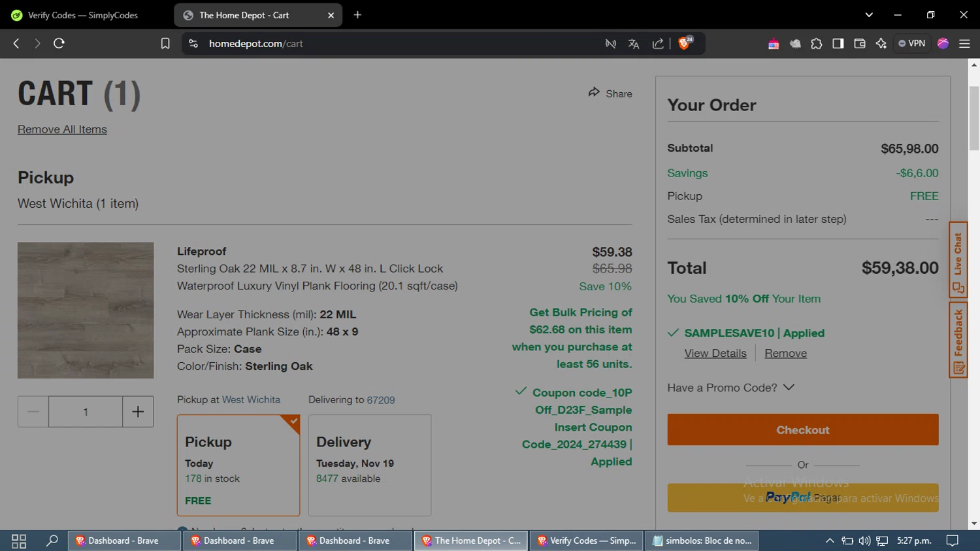Open Verify Codes taskbar window

pos(586,541)
